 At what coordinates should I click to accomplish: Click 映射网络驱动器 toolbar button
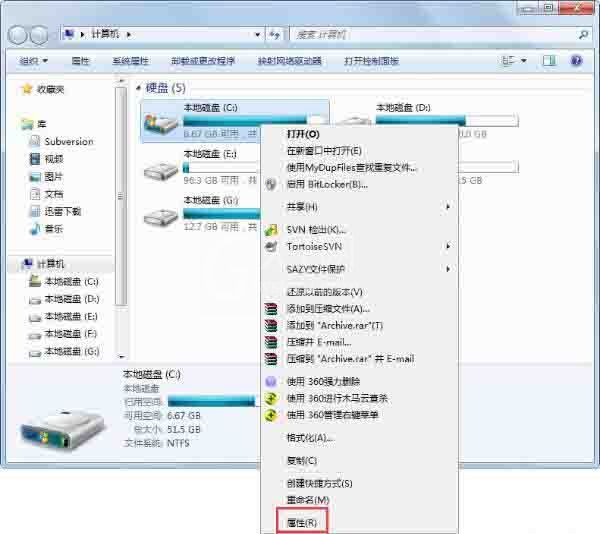[289, 61]
